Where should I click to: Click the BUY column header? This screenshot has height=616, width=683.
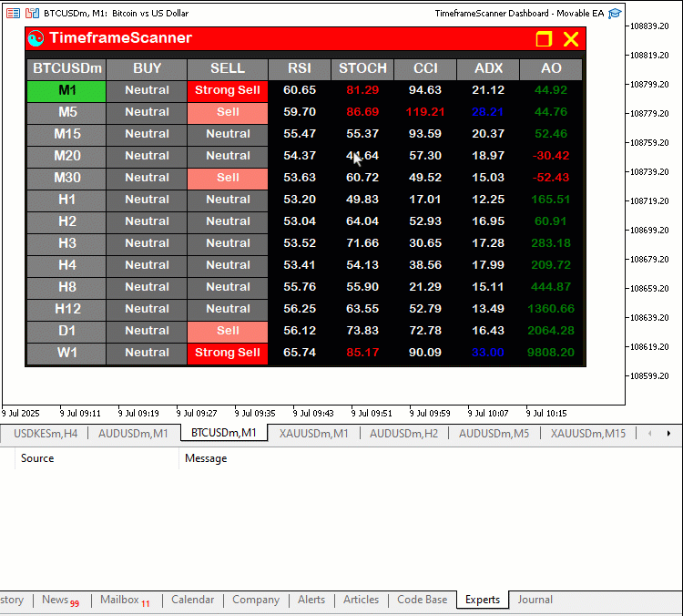pyautogui.click(x=147, y=69)
